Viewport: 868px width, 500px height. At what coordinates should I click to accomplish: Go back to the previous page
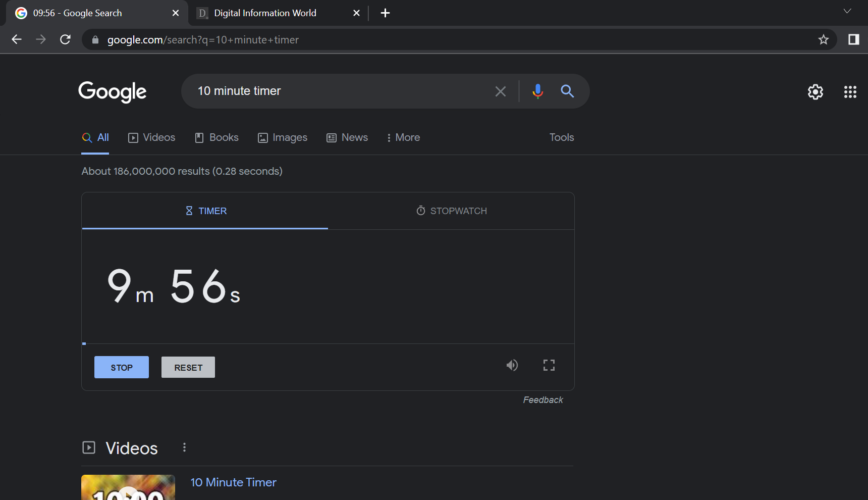pyautogui.click(x=17, y=39)
